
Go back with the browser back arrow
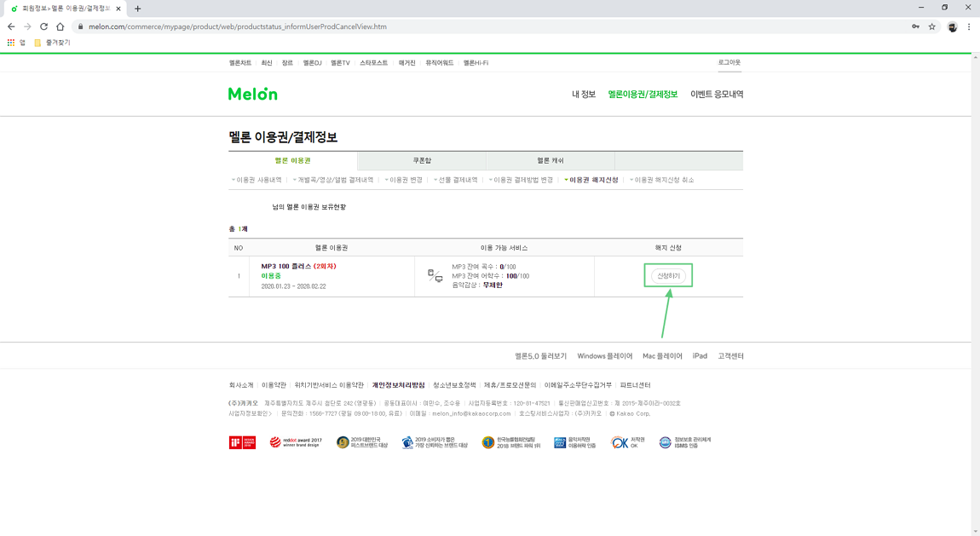[x=10, y=27]
